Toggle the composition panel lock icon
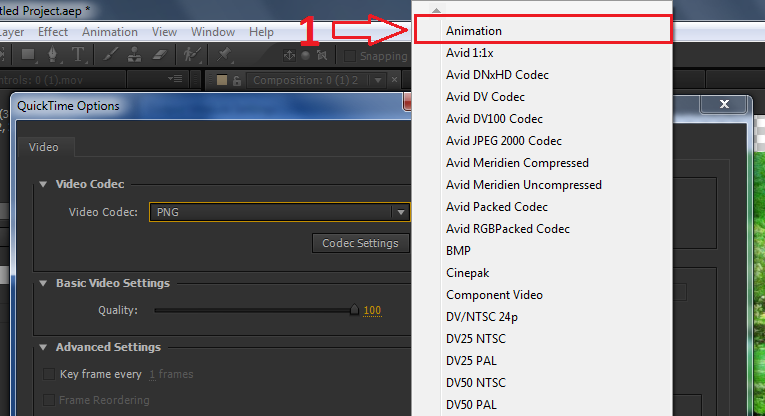765x416 pixels. click(237, 80)
